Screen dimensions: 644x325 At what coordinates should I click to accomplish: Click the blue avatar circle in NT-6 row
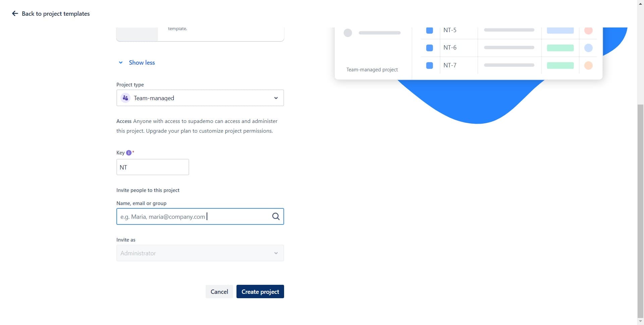[x=588, y=48]
